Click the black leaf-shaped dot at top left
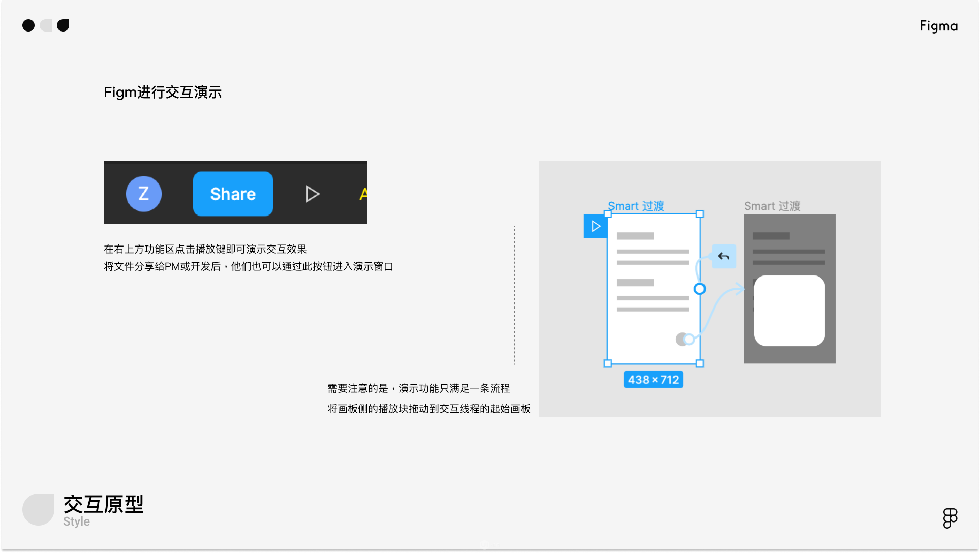The height and width of the screenshot is (553, 980). coord(63,25)
